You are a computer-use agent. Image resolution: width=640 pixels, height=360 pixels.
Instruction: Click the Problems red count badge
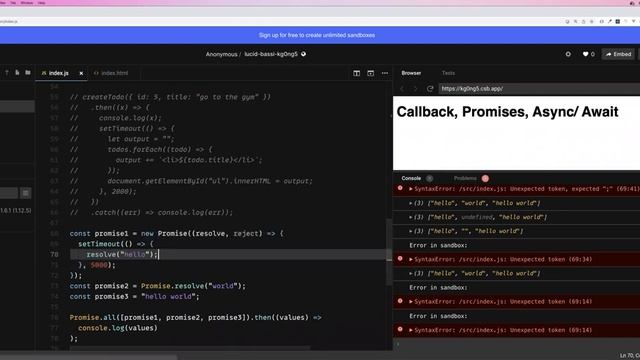[485, 178]
